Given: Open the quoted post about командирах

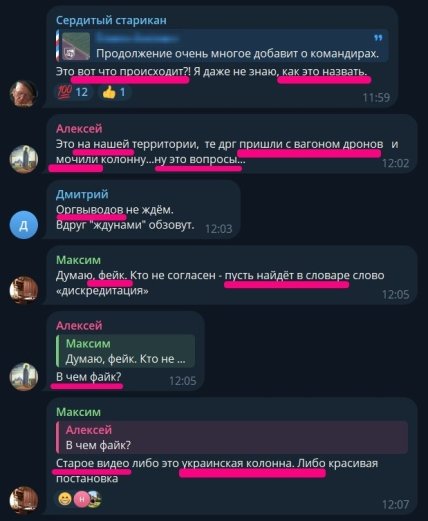Looking at the screenshot, I should click(x=222, y=46).
